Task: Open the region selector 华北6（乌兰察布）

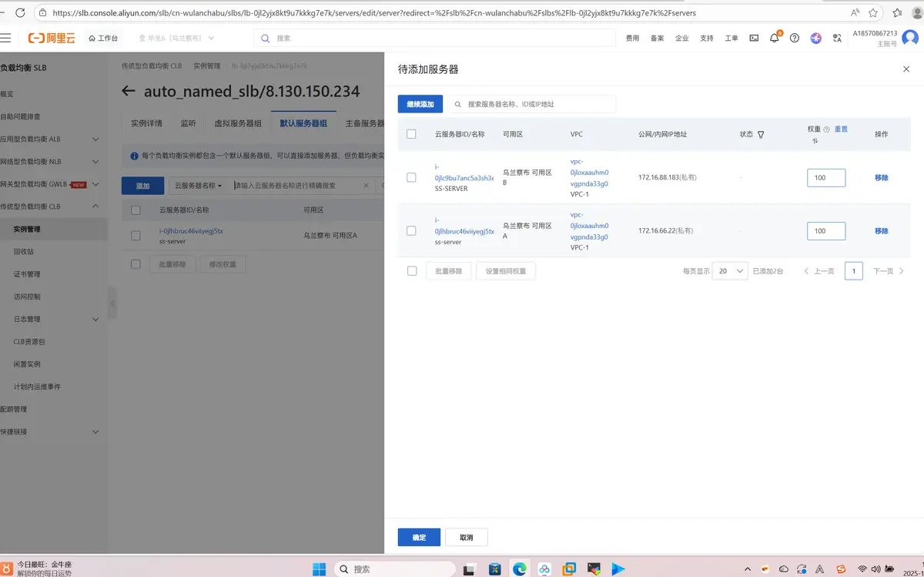Action: (x=176, y=38)
